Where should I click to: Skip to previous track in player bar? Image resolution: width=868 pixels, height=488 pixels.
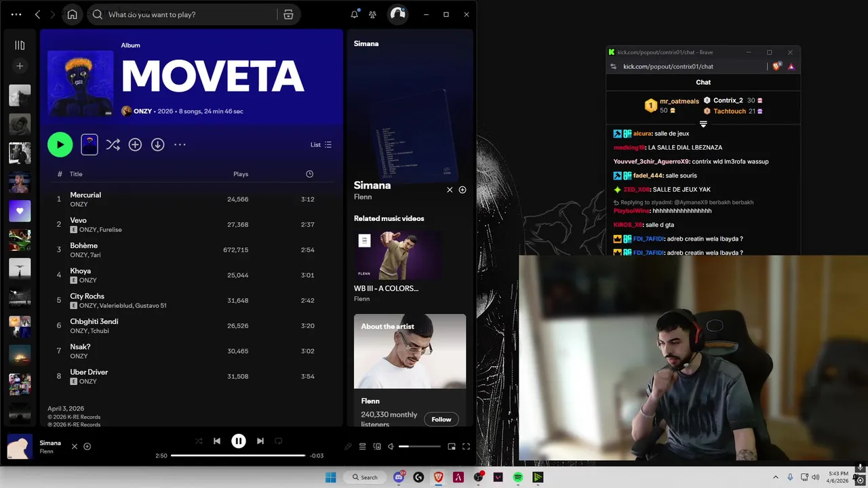coord(217,441)
